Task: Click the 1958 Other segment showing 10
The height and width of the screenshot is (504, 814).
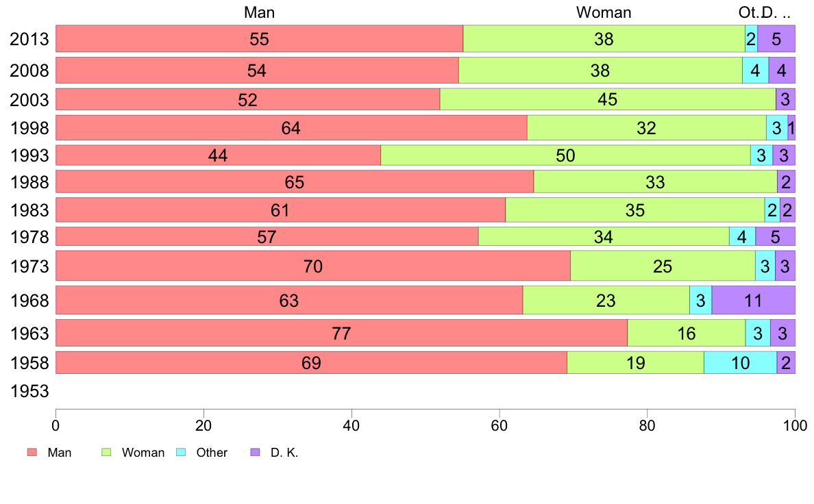Action: point(740,362)
